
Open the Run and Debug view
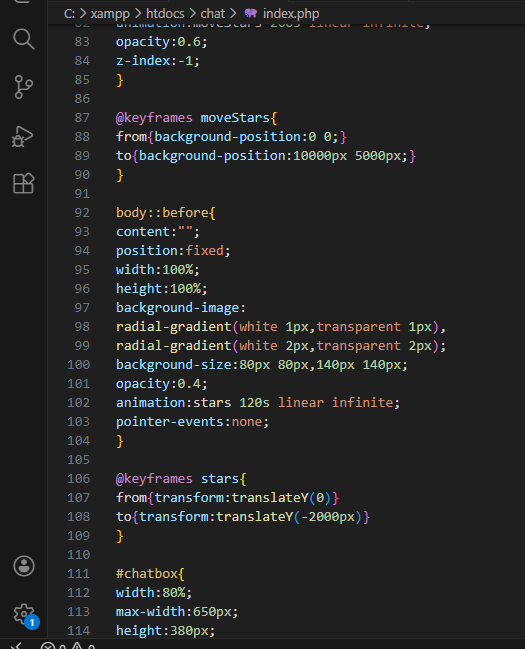point(23,137)
